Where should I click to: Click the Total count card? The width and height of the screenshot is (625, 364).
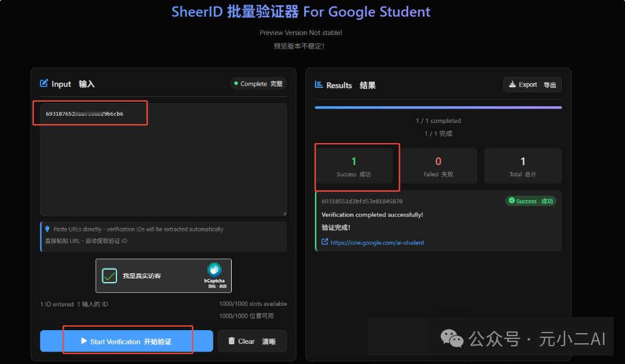pos(523,166)
